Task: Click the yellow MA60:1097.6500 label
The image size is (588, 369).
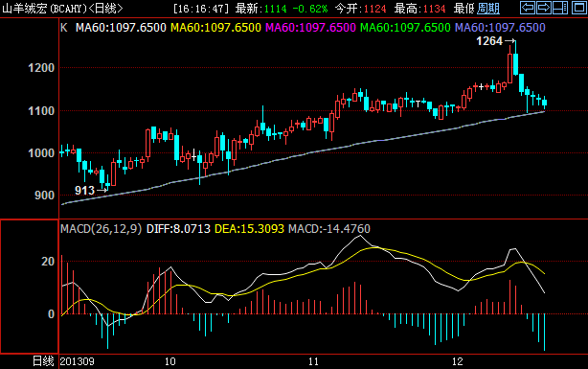Action: pos(215,28)
